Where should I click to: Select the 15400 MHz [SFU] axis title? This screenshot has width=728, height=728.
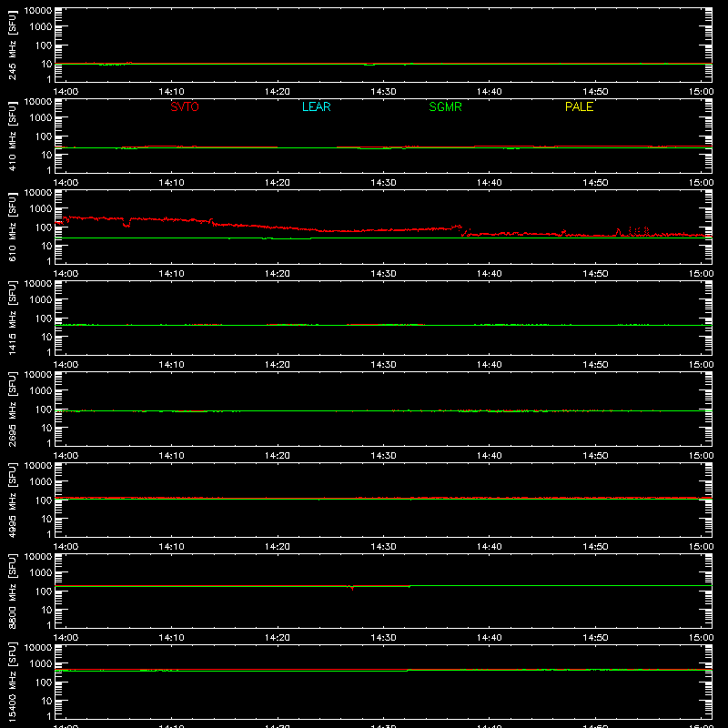pyautogui.click(x=12, y=682)
